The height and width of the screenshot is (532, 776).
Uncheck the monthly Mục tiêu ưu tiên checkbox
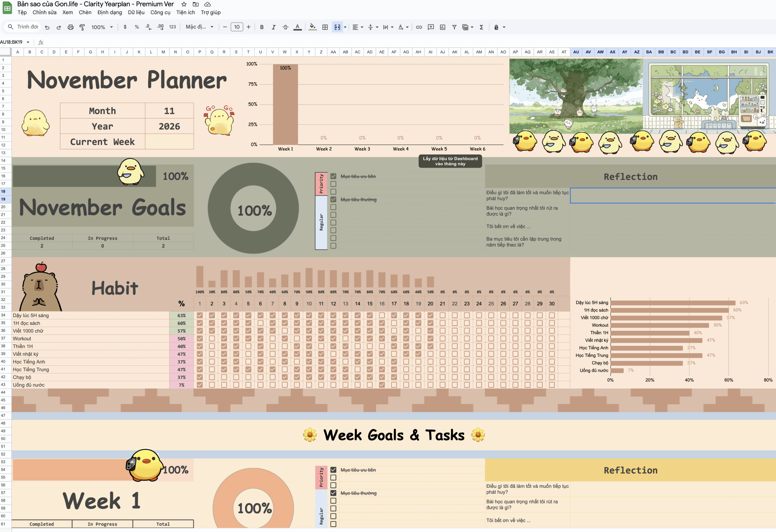333,176
